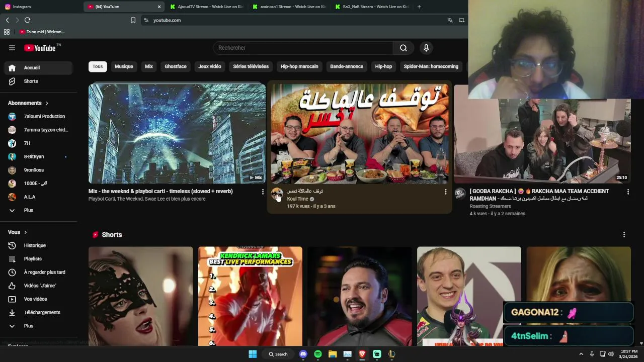
Task: Expand Plus under Vous section
Action: [38, 326]
